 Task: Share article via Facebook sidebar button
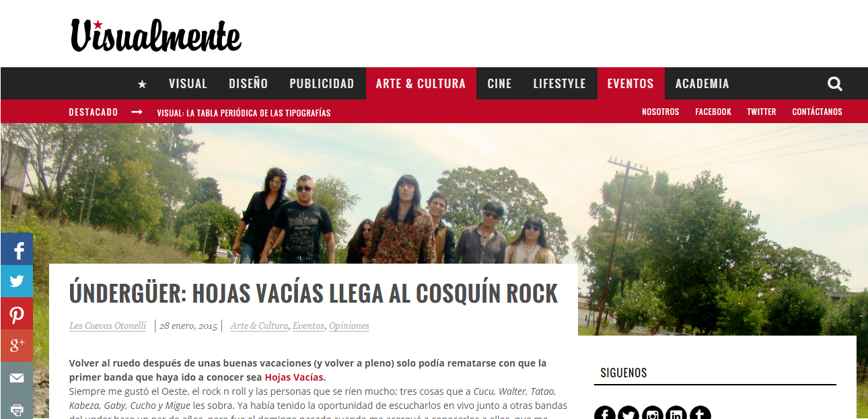tap(17, 249)
